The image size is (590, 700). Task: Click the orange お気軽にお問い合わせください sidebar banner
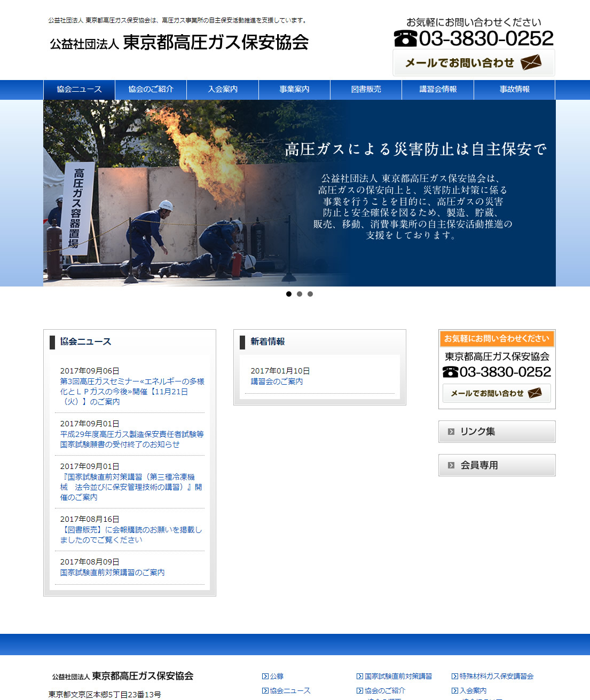pos(497,339)
